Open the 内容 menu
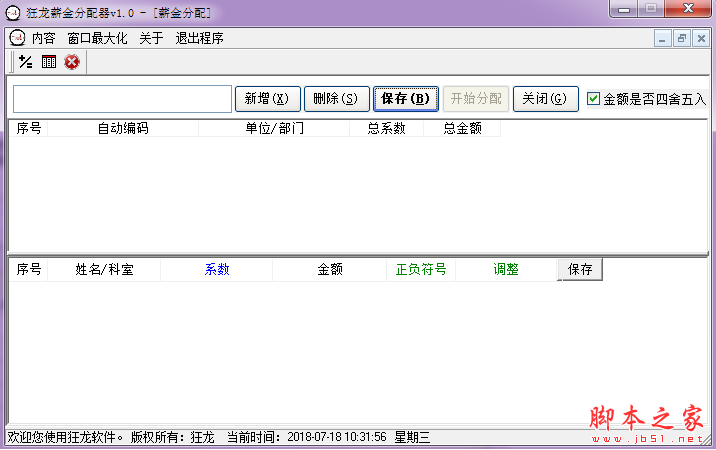The height and width of the screenshot is (450, 716). pyautogui.click(x=43, y=38)
